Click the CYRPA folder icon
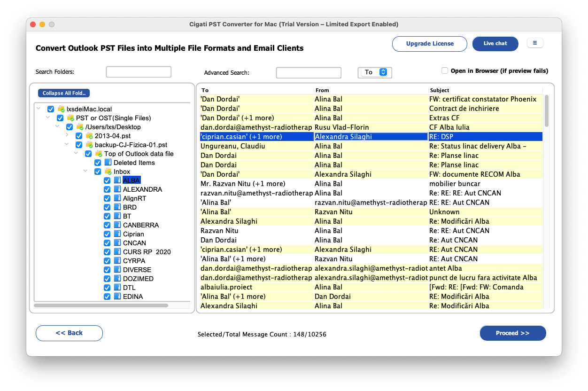This screenshot has width=588, height=391. [x=117, y=261]
